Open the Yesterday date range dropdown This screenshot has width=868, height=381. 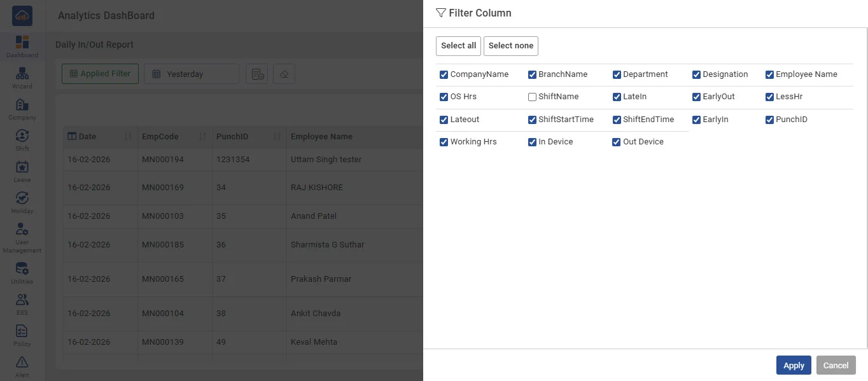click(191, 74)
